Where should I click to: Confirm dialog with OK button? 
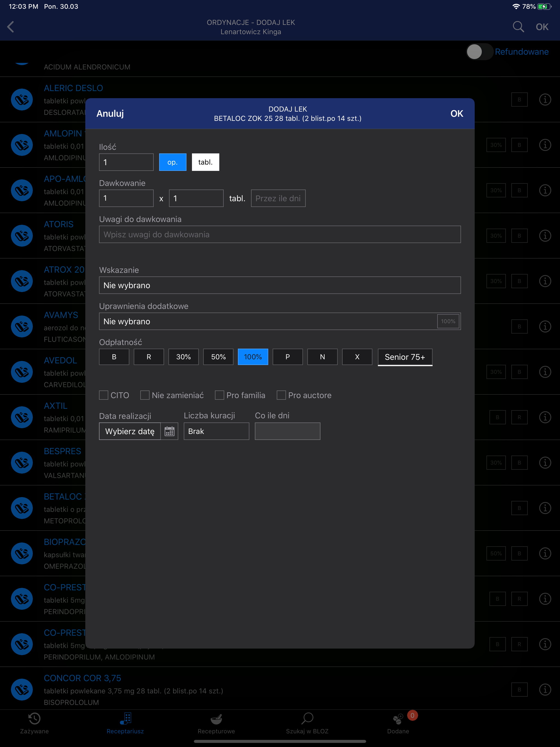click(457, 113)
